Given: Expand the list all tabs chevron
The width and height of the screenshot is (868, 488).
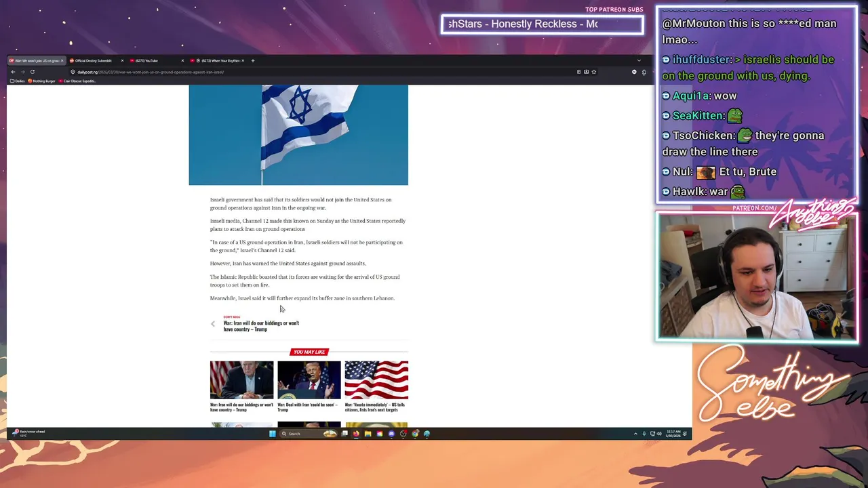Looking at the screenshot, I should coord(639,60).
